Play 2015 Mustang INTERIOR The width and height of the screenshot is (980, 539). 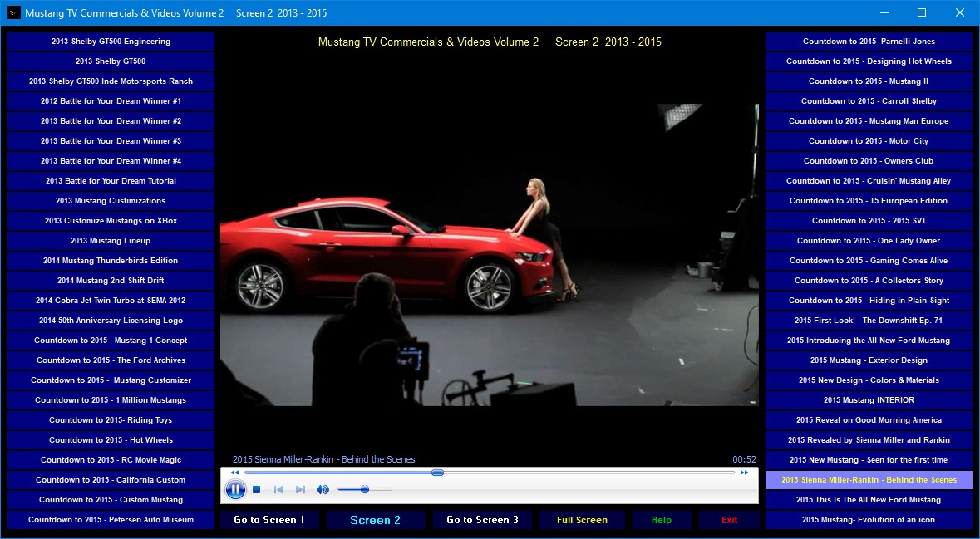click(869, 400)
